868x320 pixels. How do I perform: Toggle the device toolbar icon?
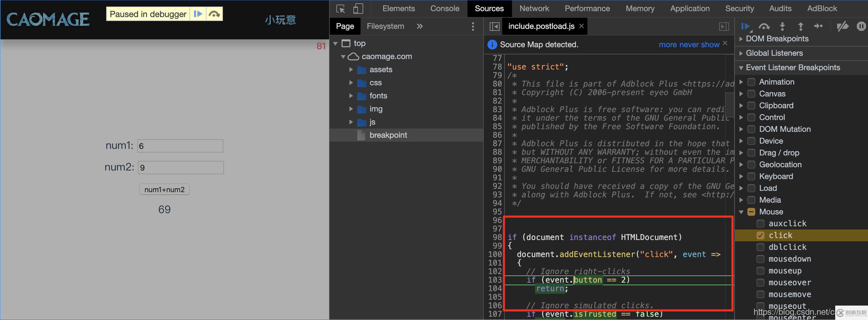click(358, 9)
